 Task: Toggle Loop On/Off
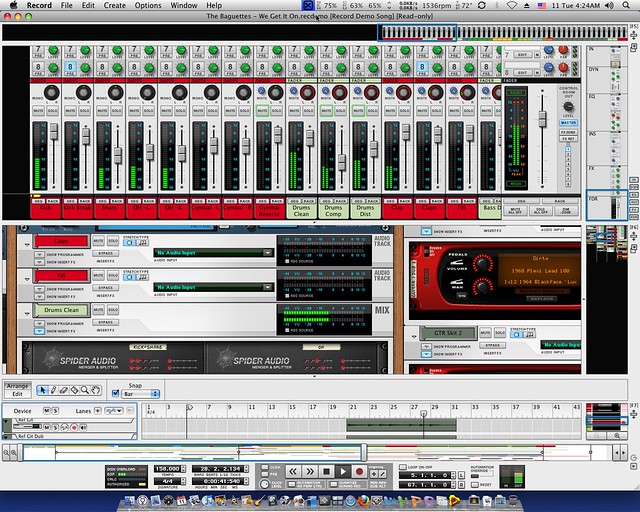(403, 467)
